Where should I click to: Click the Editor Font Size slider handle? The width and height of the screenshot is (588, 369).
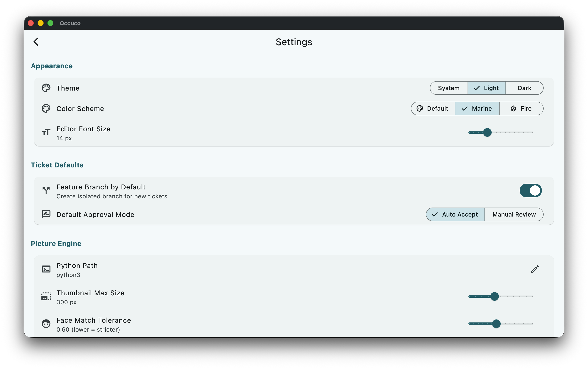pyautogui.click(x=487, y=133)
